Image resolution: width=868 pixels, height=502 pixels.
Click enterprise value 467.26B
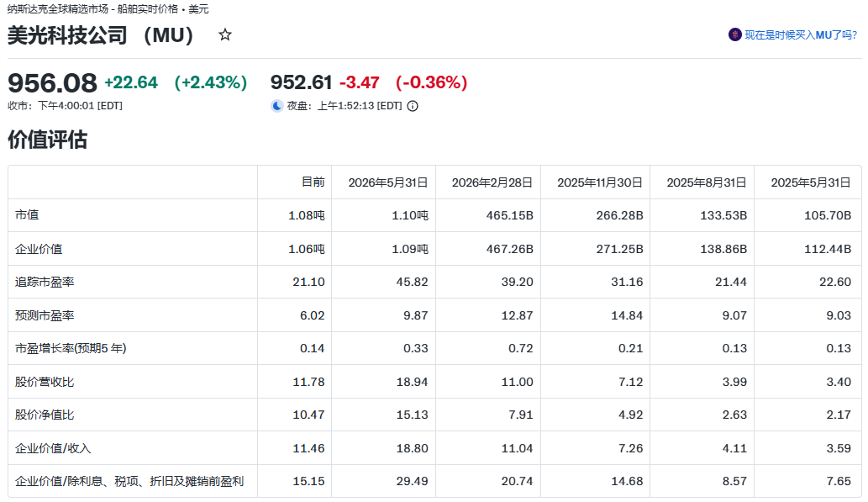pyautogui.click(x=510, y=250)
